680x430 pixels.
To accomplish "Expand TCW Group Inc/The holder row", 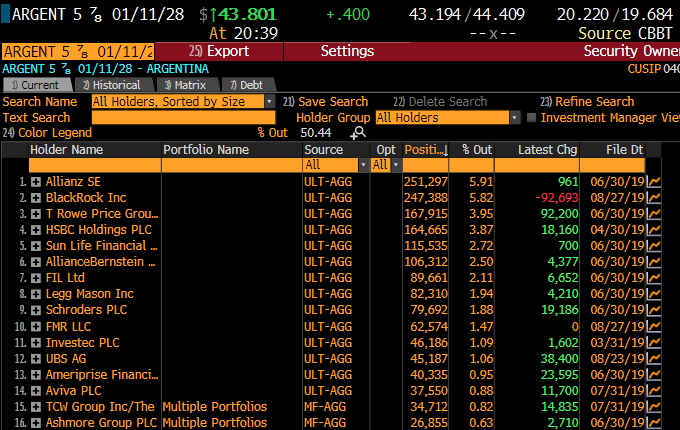I will click(x=36, y=407).
